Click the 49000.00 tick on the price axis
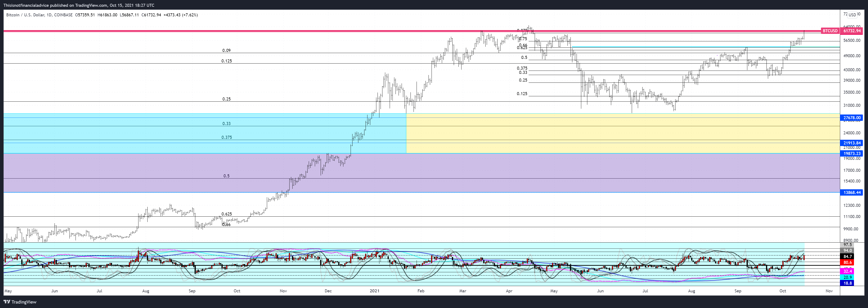 pyautogui.click(x=852, y=56)
